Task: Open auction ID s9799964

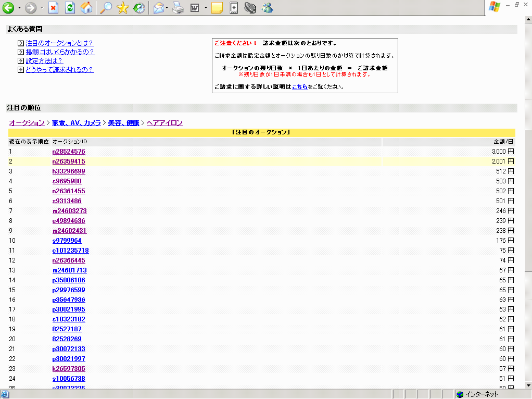Action: click(67, 241)
